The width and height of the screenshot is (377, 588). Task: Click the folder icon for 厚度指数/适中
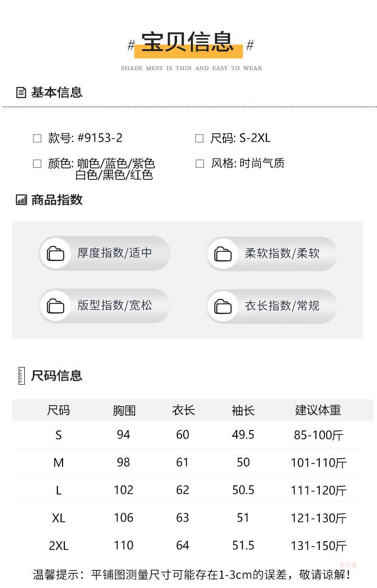coord(56,253)
